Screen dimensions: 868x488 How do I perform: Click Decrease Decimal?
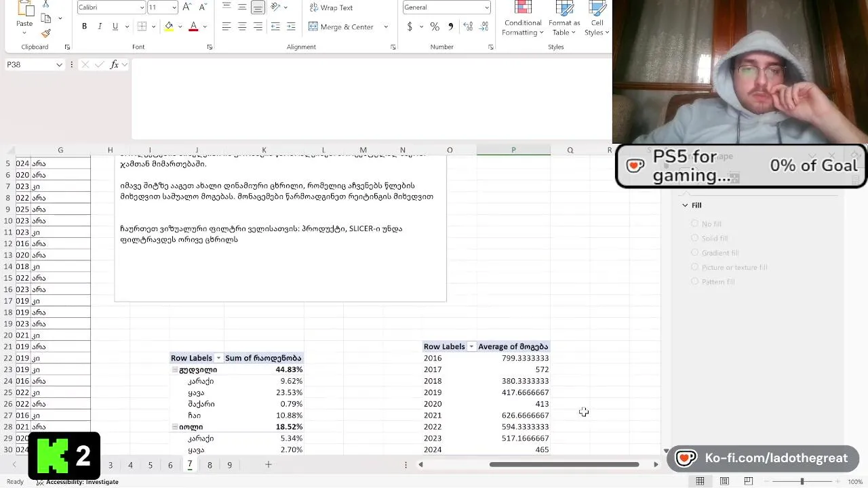tap(484, 26)
